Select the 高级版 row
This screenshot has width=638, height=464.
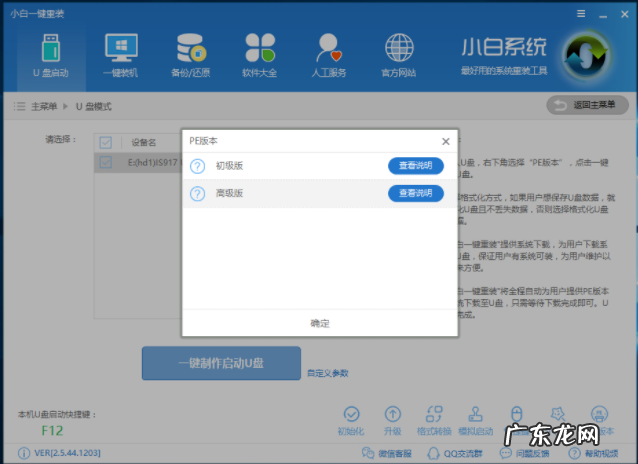click(320, 194)
